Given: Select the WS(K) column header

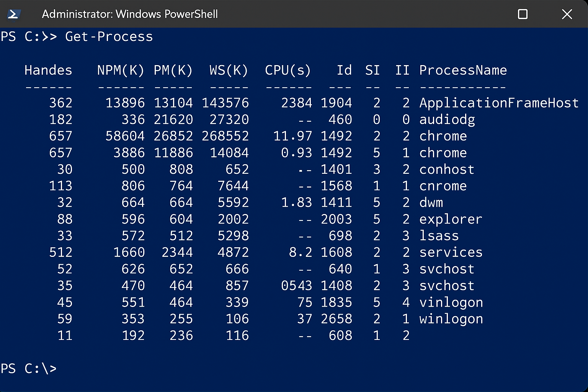Looking at the screenshot, I should pyautogui.click(x=228, y=70).
